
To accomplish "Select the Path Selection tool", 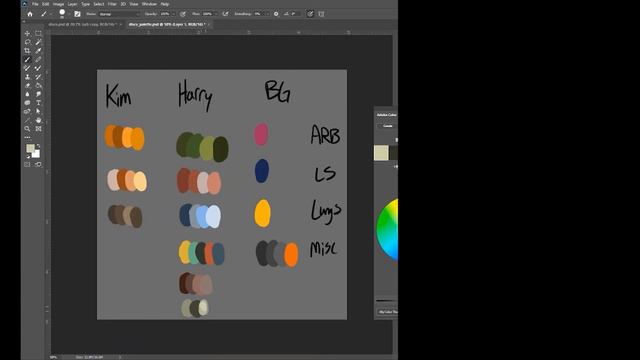I will click(x=38, y=111).
